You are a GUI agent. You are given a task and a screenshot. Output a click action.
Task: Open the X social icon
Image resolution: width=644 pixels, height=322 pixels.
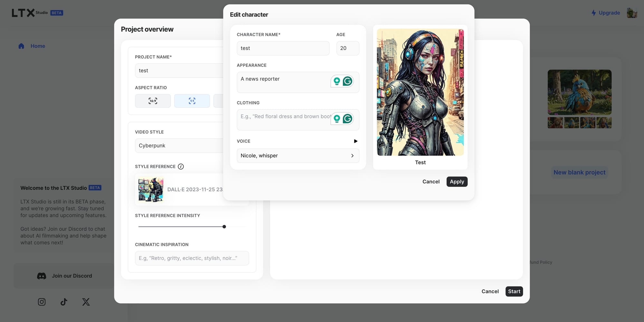(x=86, y=302)
